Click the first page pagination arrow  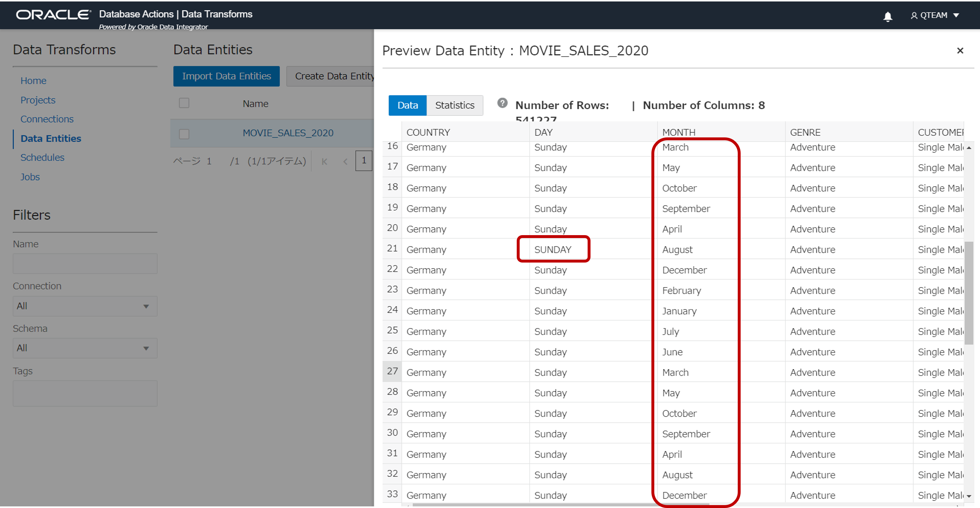click(324, 162)
